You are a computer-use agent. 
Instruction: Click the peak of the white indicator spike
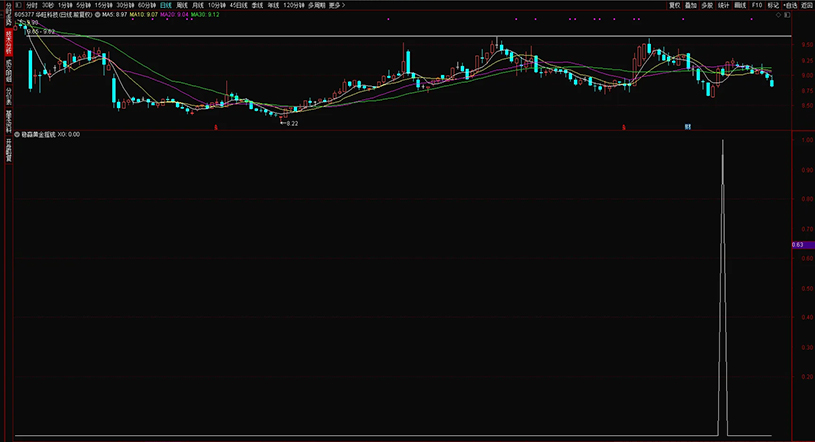[723, 141]
